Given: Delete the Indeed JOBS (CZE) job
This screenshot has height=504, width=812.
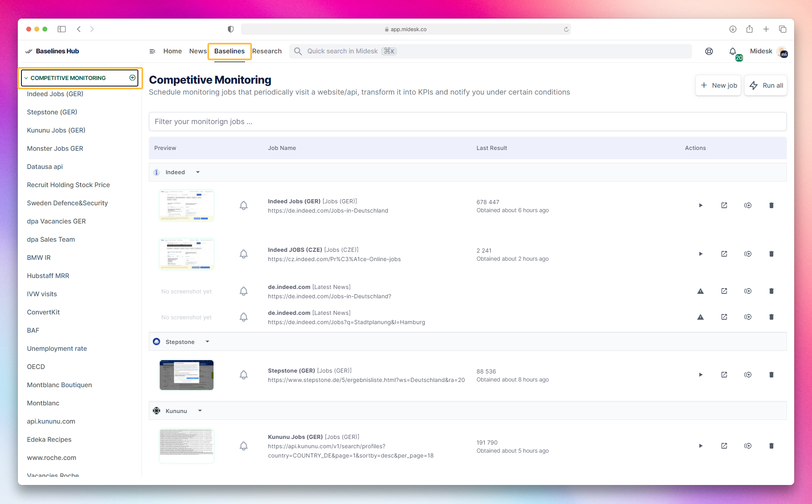Looking at the screenshot, I should [x=772, y=254].
